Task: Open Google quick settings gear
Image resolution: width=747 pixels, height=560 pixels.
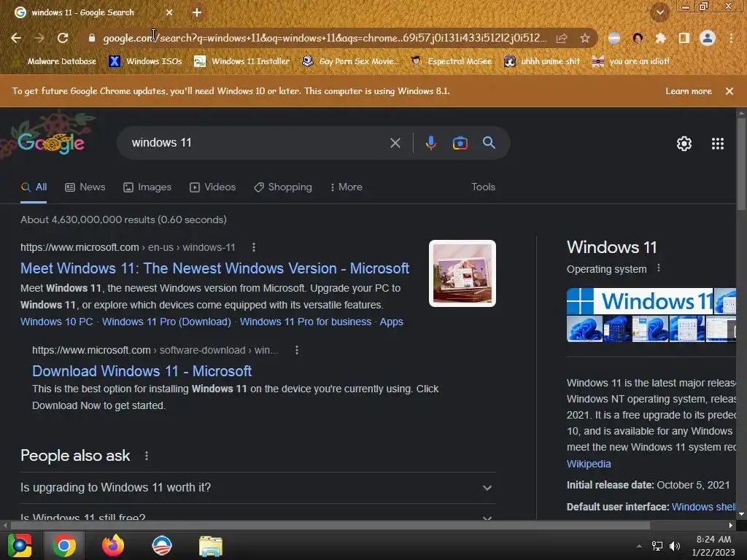Action: 684,144
